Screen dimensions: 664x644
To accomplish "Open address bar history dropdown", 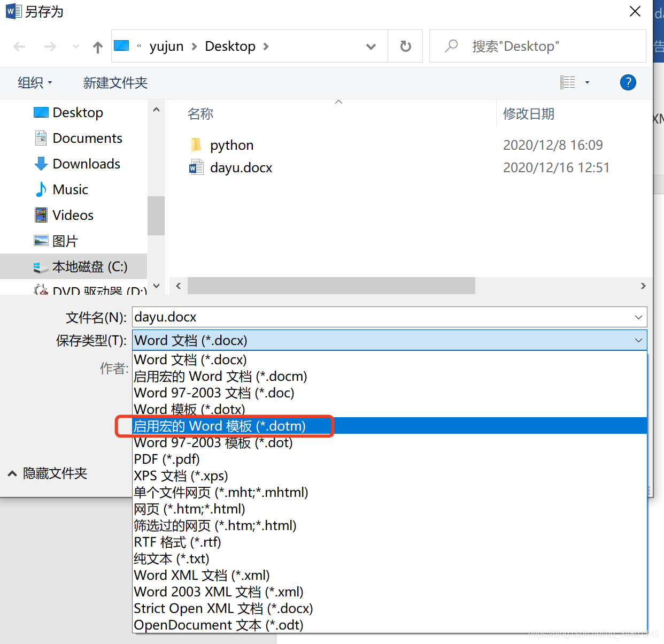I will click(x=370, y=47).
